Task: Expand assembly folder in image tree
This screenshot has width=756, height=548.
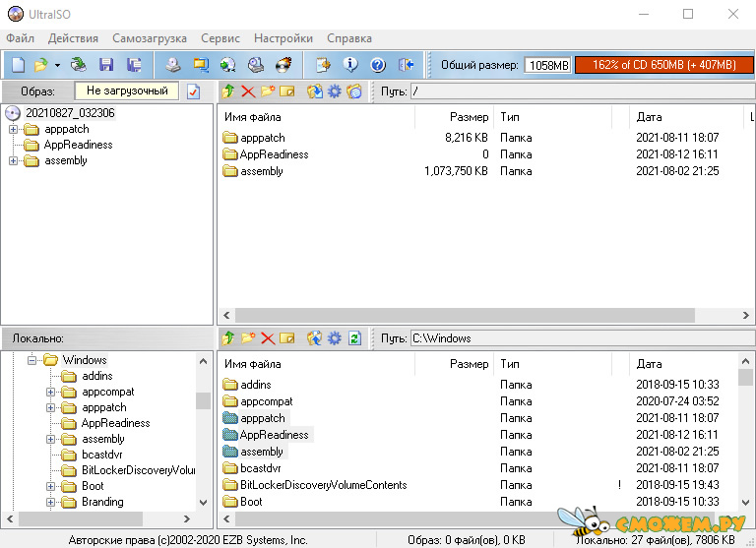Action: (13, 160)
